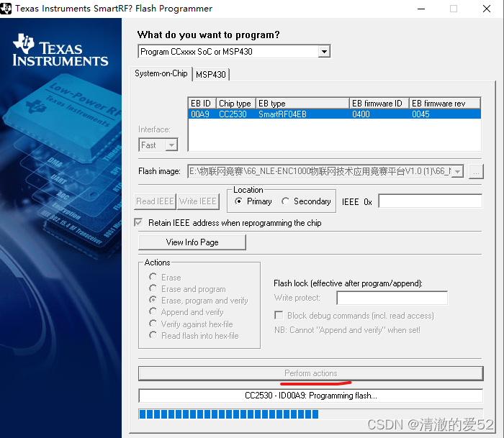Select the 00A9 CC2530 device row
The image size is (504, 438).
coord(334,114)
